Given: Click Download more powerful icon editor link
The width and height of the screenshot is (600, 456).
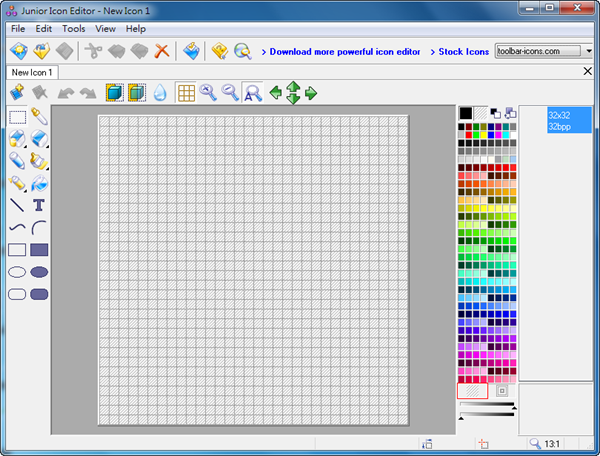Looking at the screenshot, I should [343, 51].
